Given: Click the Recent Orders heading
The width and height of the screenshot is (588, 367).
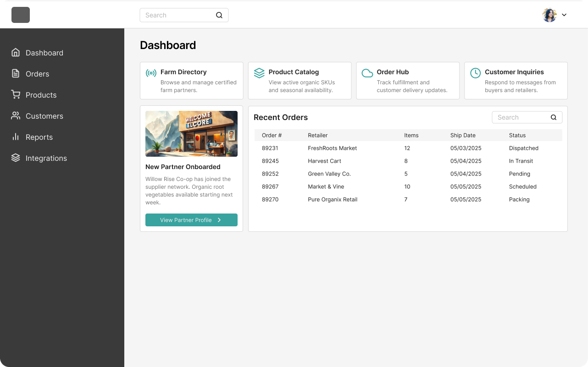Looking at the screenshot, I should coord(281,117).
